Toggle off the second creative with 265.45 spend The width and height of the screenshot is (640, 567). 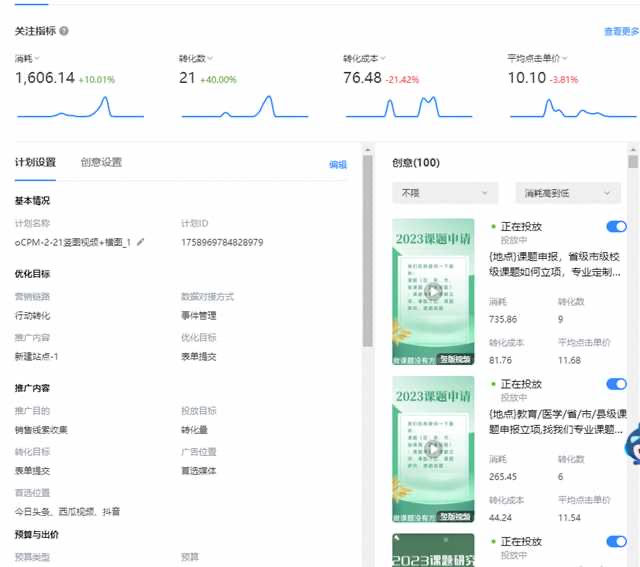pos(616,384)
